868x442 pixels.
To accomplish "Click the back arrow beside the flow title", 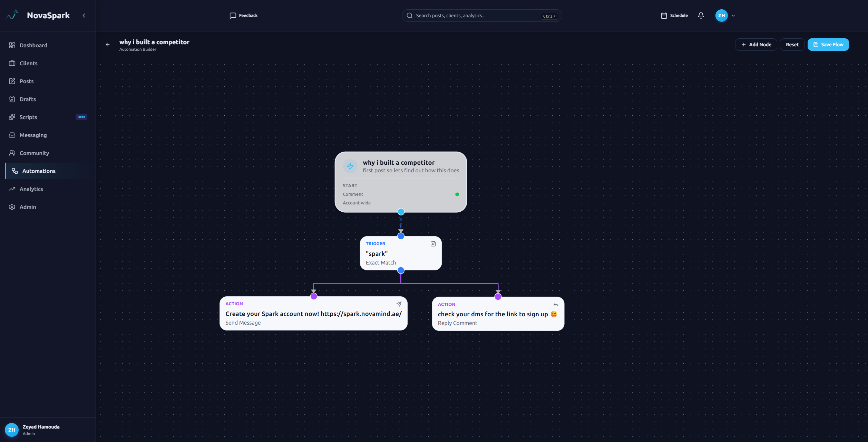I will (x=108, y=45).
